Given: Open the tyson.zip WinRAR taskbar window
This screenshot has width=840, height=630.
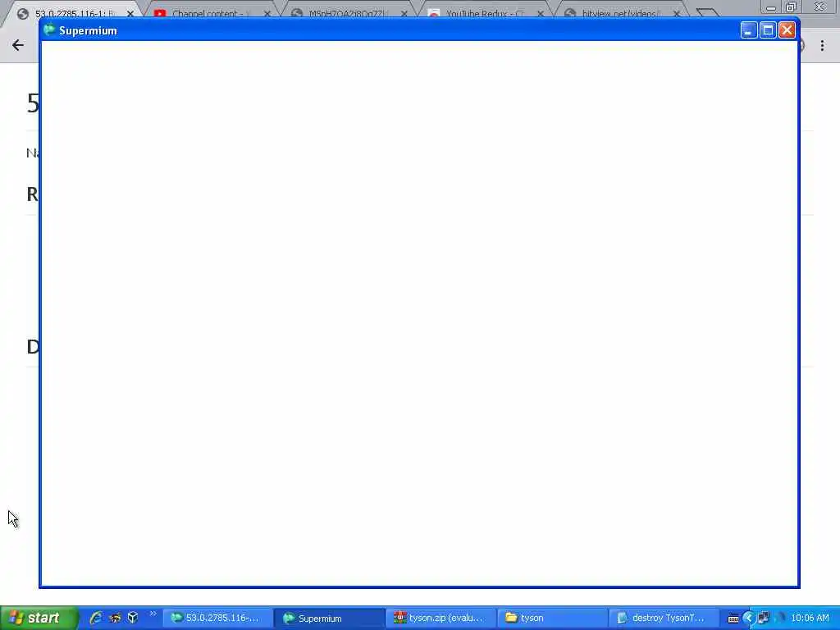Looking at the screenshot, I should tap(441, 619).
